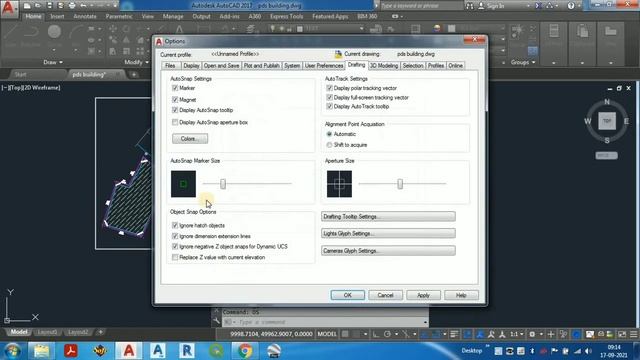Toggle Ignore hatch objects checkbox
This screenshot has width=640, height=360.
click(175, 225)
